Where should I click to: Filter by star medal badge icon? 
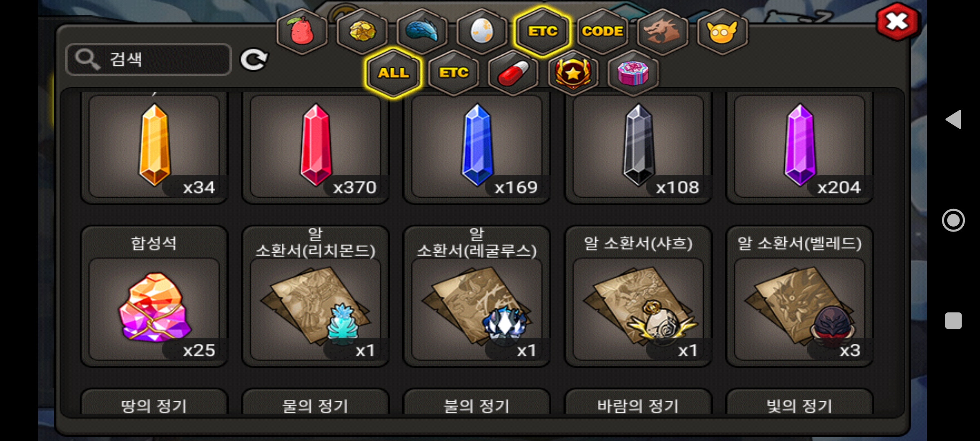click(573, 73)
